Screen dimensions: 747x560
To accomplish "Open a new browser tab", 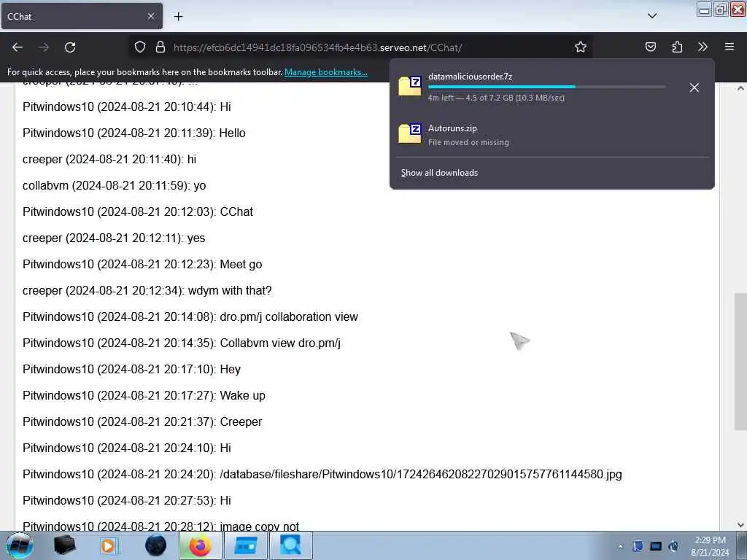I will pos(178,17).
